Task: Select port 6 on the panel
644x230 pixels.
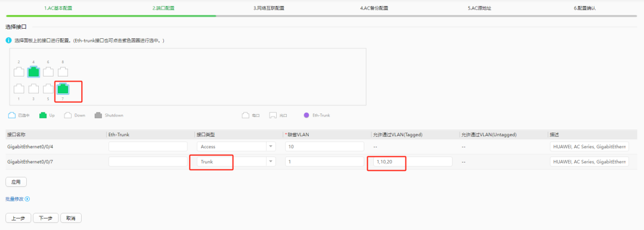Action: point(48,72)
